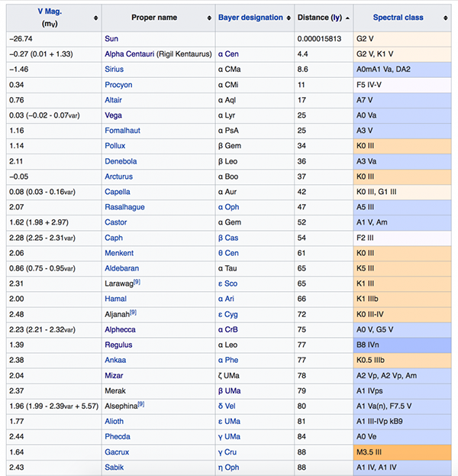458x476 pixels.
Task: Open the Sun link in first row
Action: 111,38
